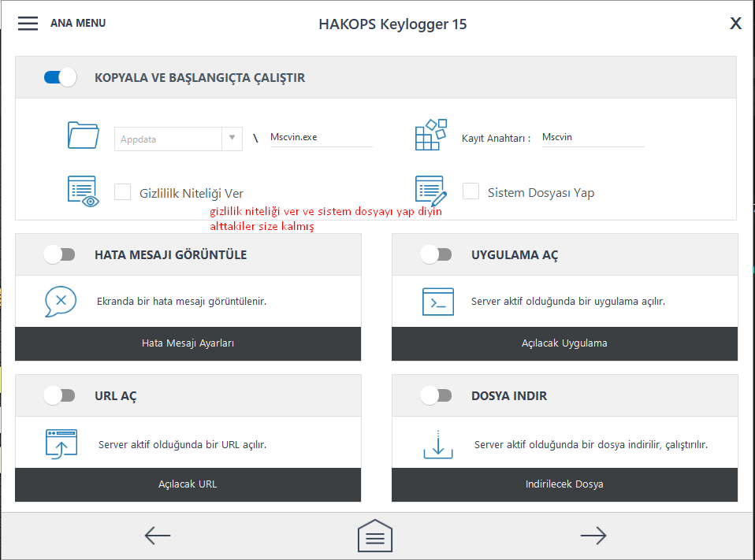Check the Sistem Dosyası Yap checkbox
Screen dimensions: 755x560
tap(470, 191)
